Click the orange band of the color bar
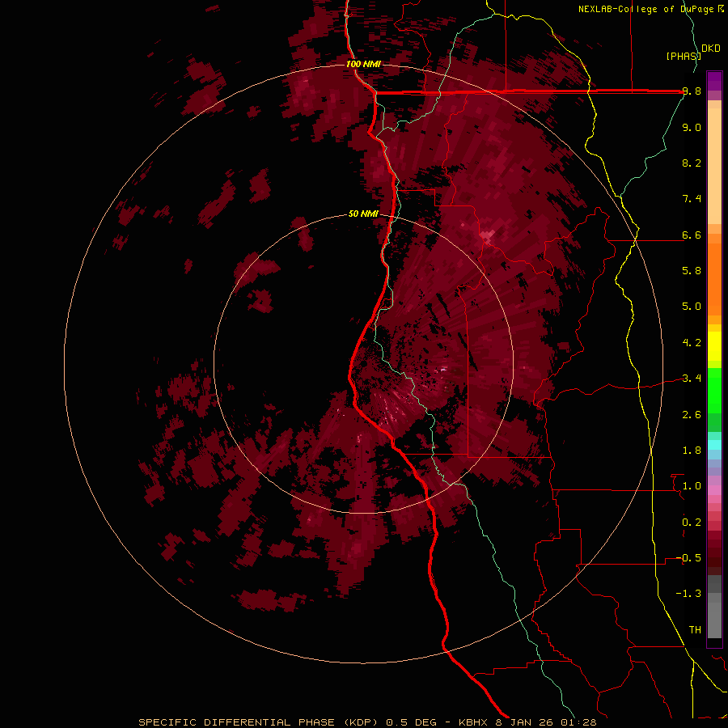 [x=714, y=279]
